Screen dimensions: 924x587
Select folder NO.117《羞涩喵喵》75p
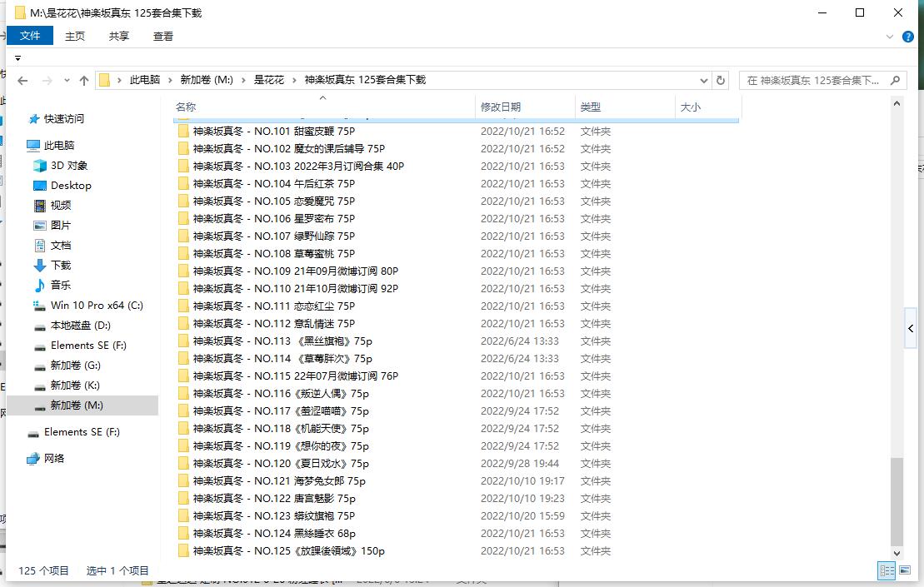coord(281,411)
